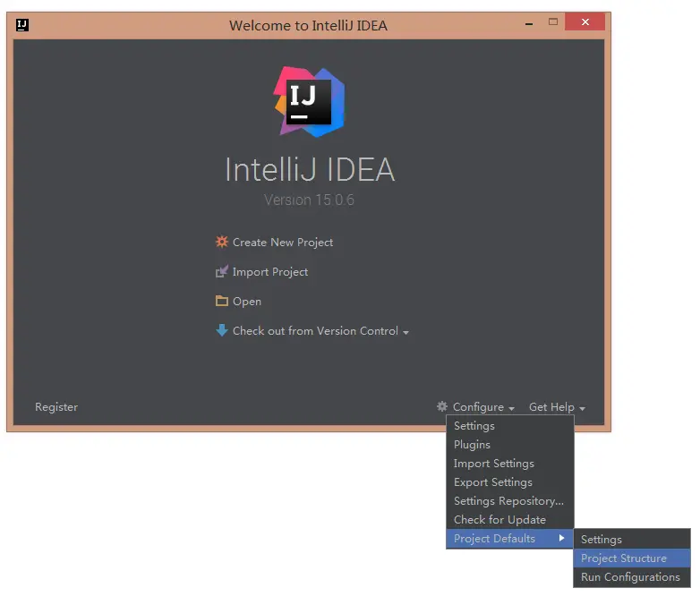The width and height of the screenshot is (700, 605).
Task: Select Open to browse for a project
Action: click(x=247, y=302)
